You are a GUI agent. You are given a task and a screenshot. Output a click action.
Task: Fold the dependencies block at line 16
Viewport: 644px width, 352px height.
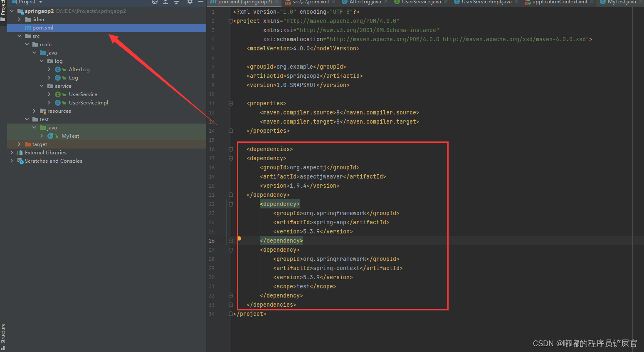tap(231, 149)
